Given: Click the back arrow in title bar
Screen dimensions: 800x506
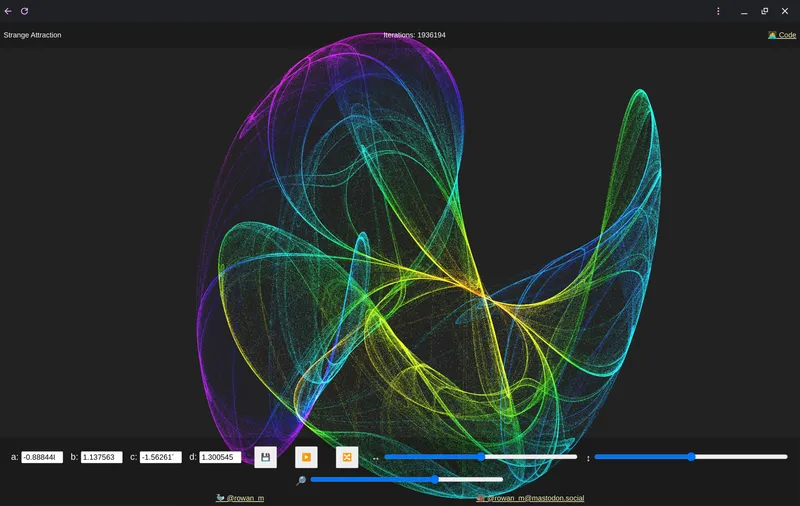Looking at the screenshot, I should click(9, 11).
